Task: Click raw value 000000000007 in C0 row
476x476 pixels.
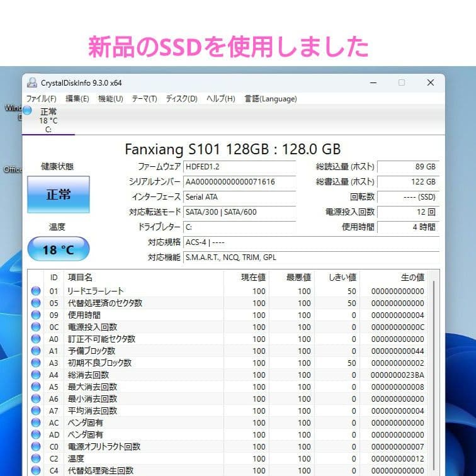Action: [397, 446]
